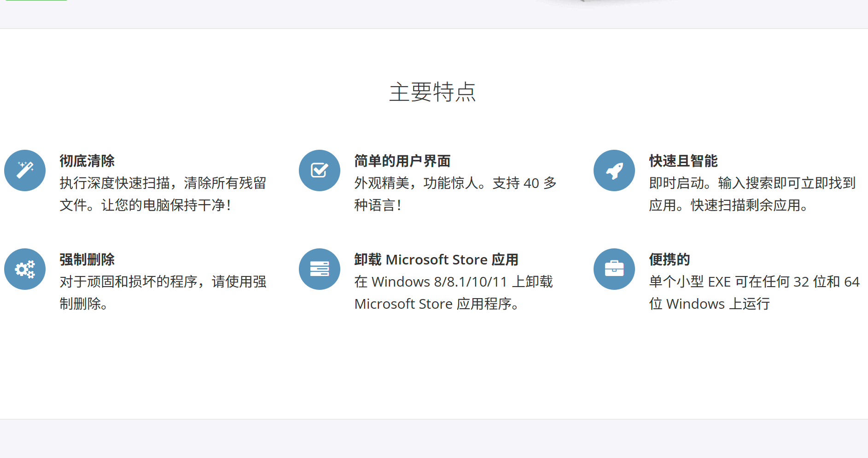
Task: Open the 彻底清除 feature heading
Action: click(x=87, y=161)
